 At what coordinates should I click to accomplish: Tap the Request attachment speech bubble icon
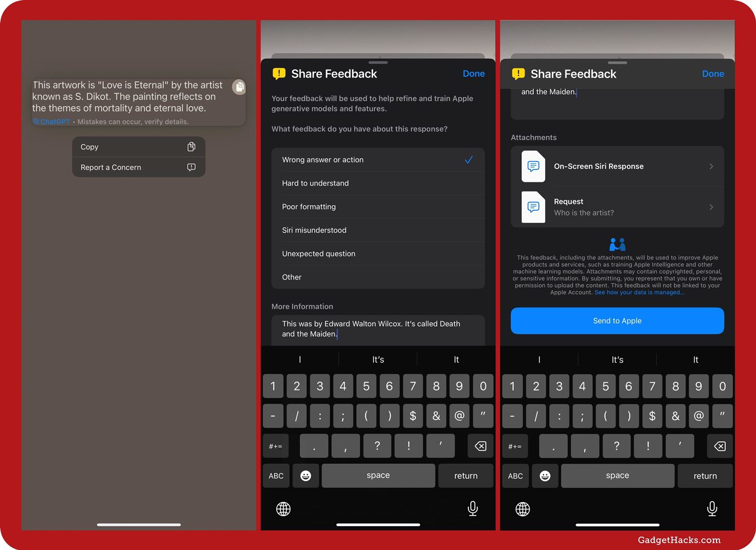(x=533, y=207)
